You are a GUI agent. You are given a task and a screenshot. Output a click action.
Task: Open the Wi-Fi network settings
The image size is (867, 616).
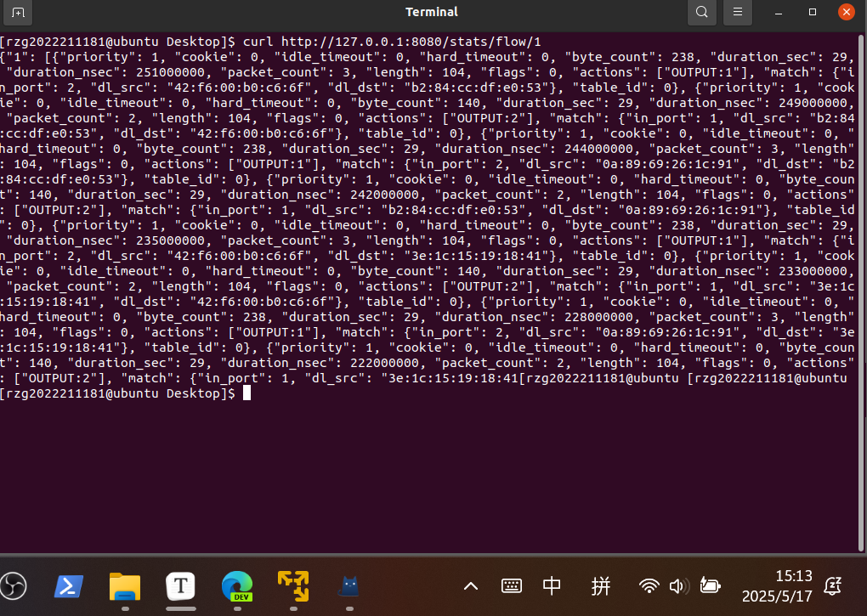(649, 585)
